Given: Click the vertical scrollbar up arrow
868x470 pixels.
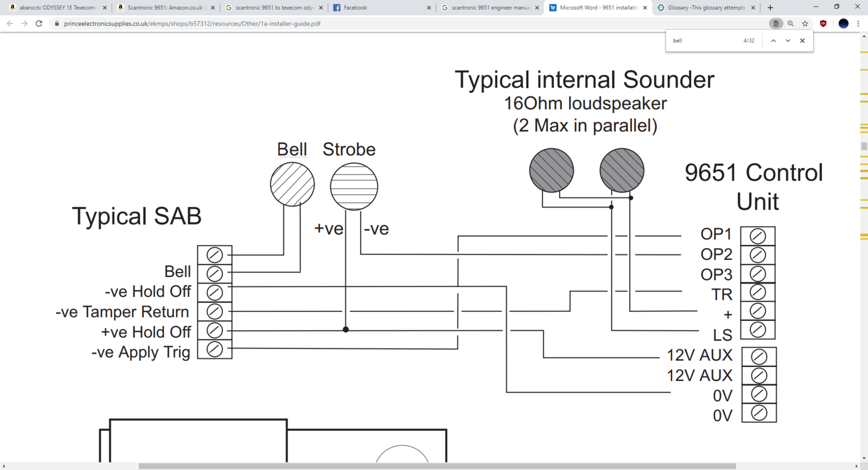Looking at the screenshot, I should coord(864,36).
